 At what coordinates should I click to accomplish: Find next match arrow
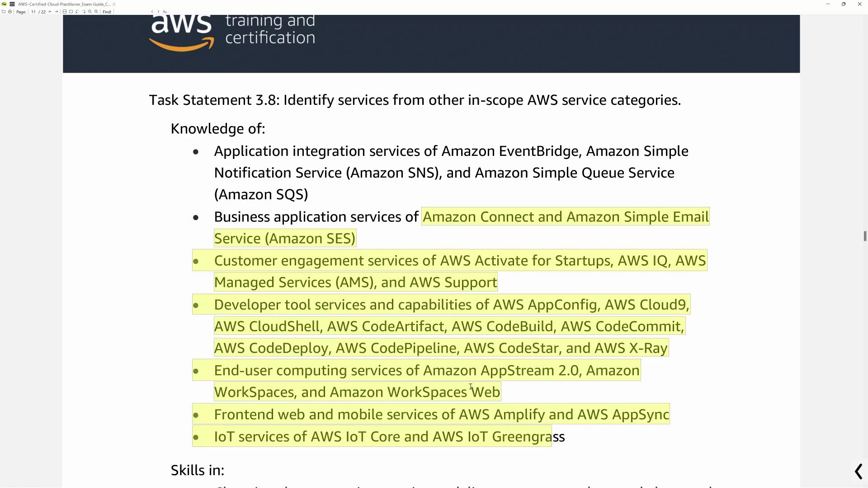point(158,12)
